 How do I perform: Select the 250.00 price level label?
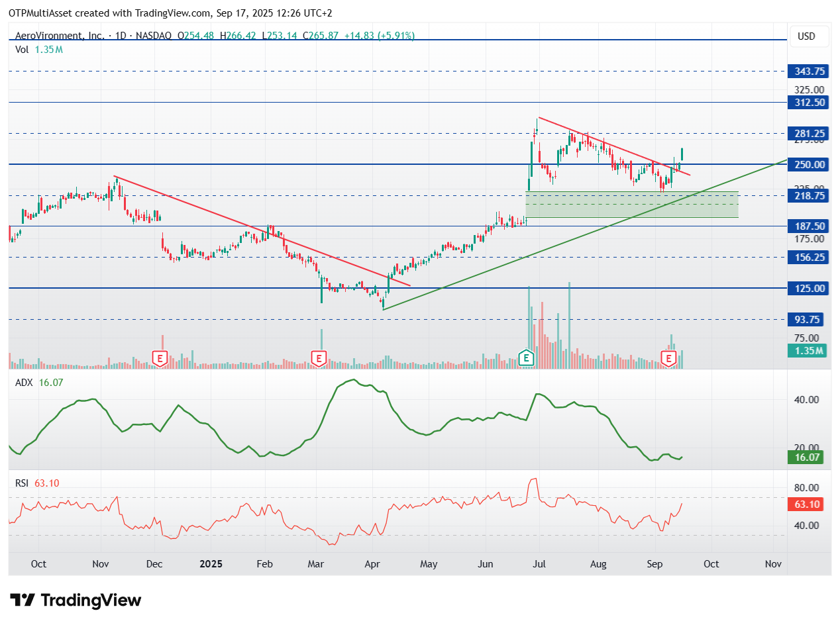click(x=808, y=164)
